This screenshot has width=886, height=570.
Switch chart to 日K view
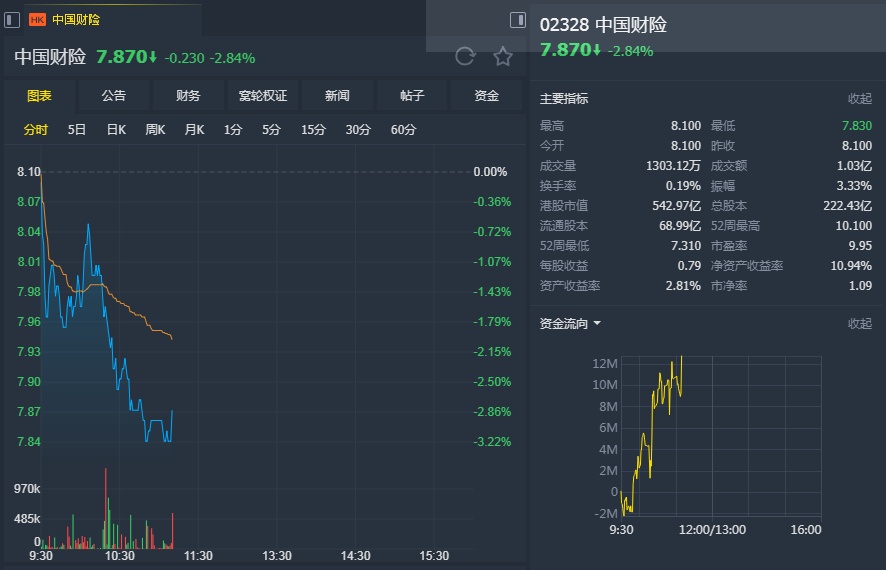pyautogui.click(x=116, y=130)
